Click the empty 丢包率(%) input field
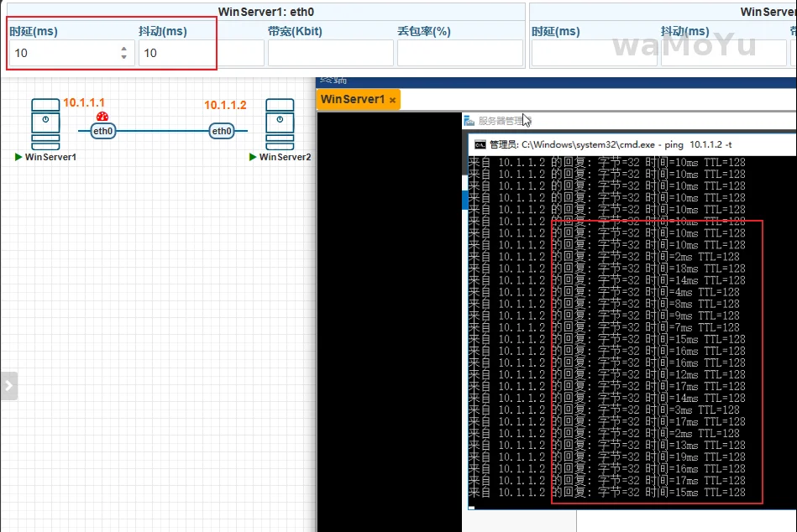The height and width of the screenshot is (532, 797). click(x=459, y=53)
